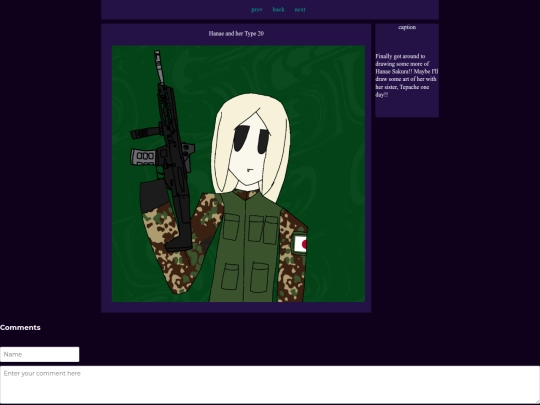Screen dimensions: 540x405
Task: Focus the 'Enter your comment here' box
Action: click(270, 385)
